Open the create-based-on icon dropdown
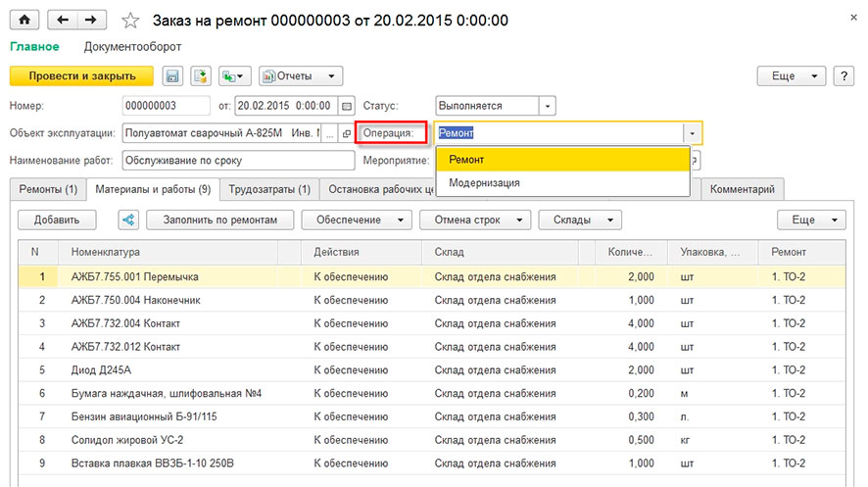The height and width of the screenshot is (487, 868). [235, 75]
